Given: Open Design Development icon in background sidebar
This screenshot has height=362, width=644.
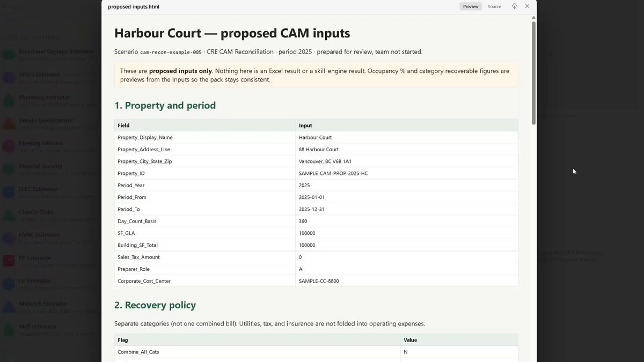Looking at the screenshot, I should 9,124.
